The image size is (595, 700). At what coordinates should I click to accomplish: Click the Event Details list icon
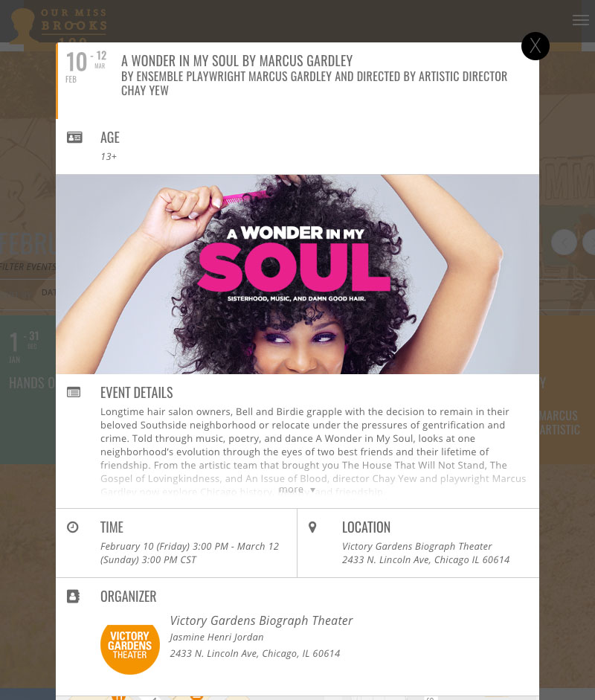click(x=74, y=393)
